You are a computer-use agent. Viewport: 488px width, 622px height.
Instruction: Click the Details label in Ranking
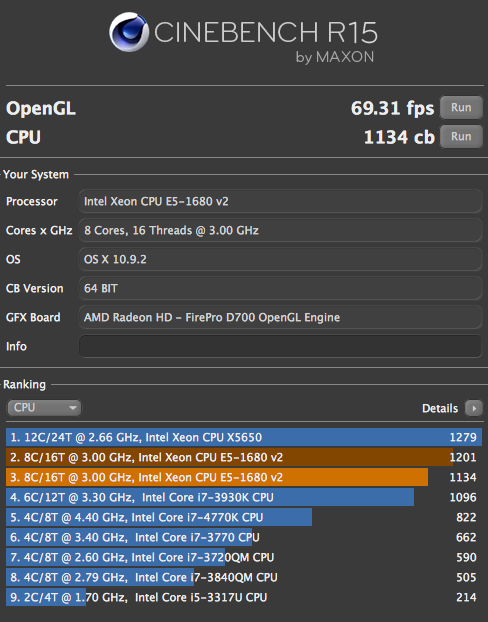[x=440, y=408]
